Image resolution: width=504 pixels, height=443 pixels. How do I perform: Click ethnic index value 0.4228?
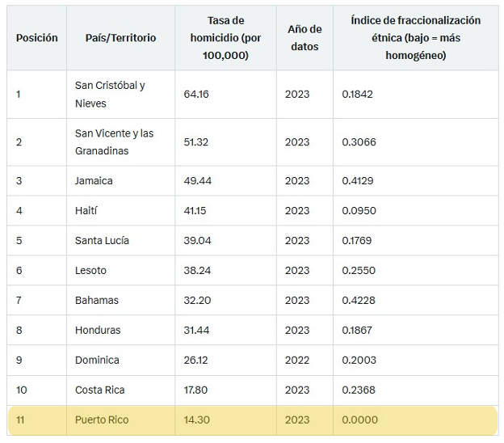point(357,301)
